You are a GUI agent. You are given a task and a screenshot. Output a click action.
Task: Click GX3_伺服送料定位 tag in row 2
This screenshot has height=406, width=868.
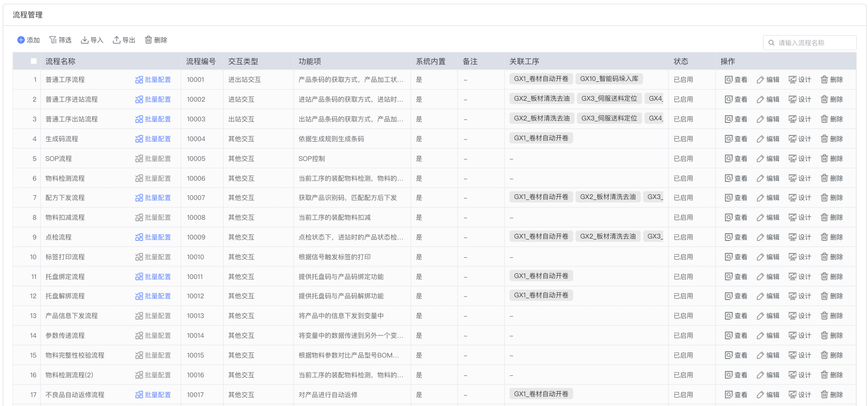(x=609, y=99)
